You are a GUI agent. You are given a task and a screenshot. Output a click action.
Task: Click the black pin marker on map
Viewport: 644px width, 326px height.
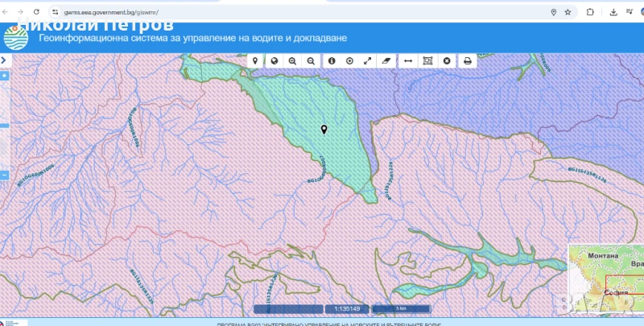(324, 130)
